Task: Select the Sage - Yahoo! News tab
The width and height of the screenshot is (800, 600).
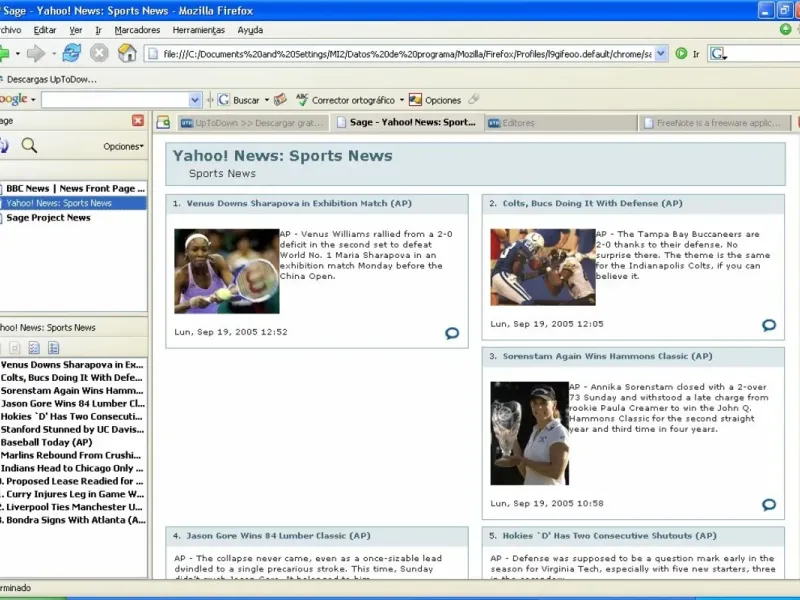Action: tap(407, 122)
